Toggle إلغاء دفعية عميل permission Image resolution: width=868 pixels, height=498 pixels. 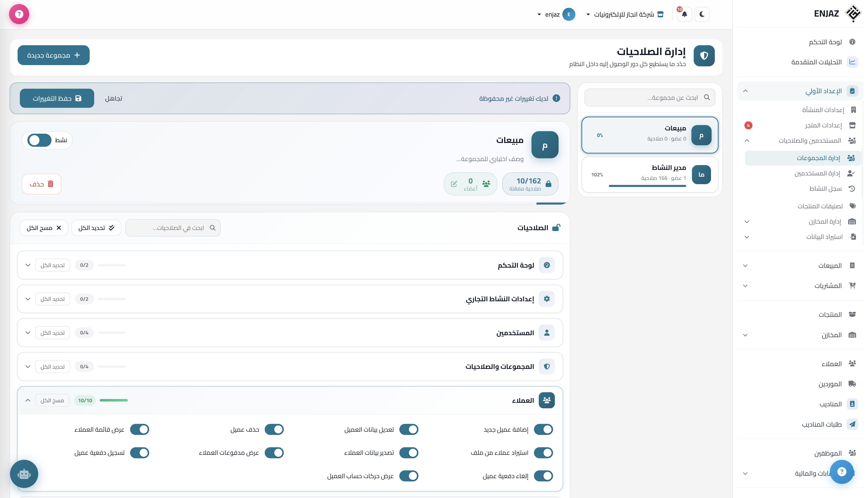pos(543,476)
